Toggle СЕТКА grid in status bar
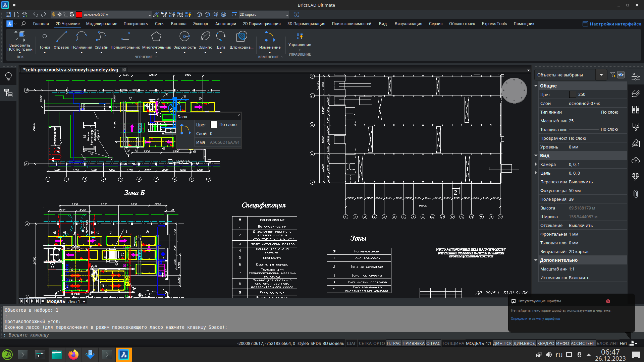The height and width of the screenshot is (362, 644). pyautogui.click(x=365, y=343)
